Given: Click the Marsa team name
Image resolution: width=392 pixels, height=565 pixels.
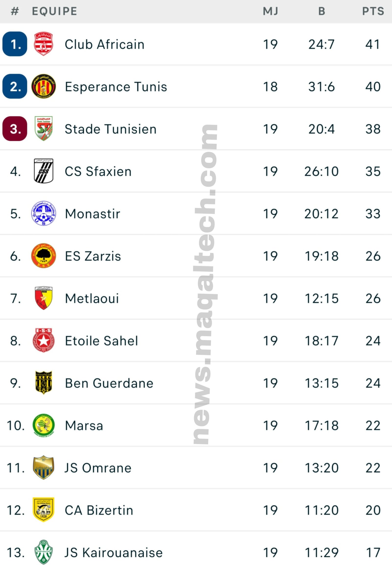Looking at the screenshot, I should [x=84, y=426].
